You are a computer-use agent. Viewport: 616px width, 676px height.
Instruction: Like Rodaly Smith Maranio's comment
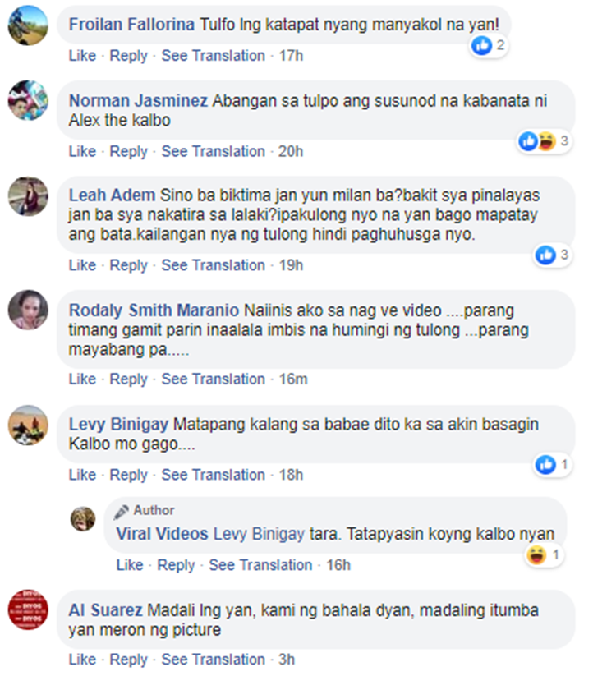click(x=82, y=379)
